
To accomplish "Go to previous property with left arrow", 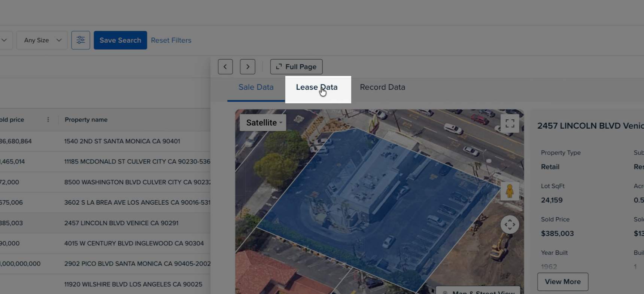I will coord(225,67).
